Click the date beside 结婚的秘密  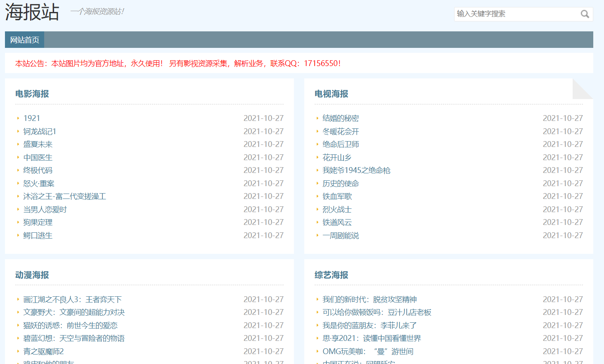click(x=563, y=118)
